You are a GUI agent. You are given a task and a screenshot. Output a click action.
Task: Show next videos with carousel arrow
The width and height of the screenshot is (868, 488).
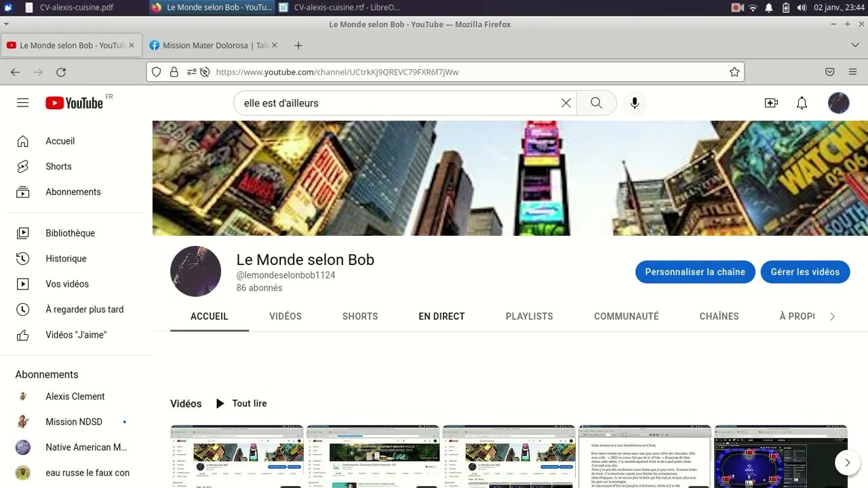pyautogui.click(x=847, y=463)
